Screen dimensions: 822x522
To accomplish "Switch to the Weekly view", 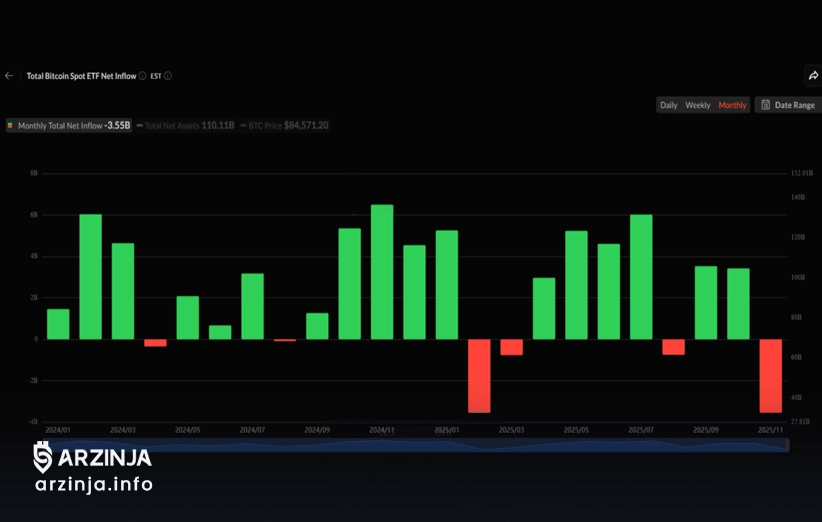I will (698, 105).
